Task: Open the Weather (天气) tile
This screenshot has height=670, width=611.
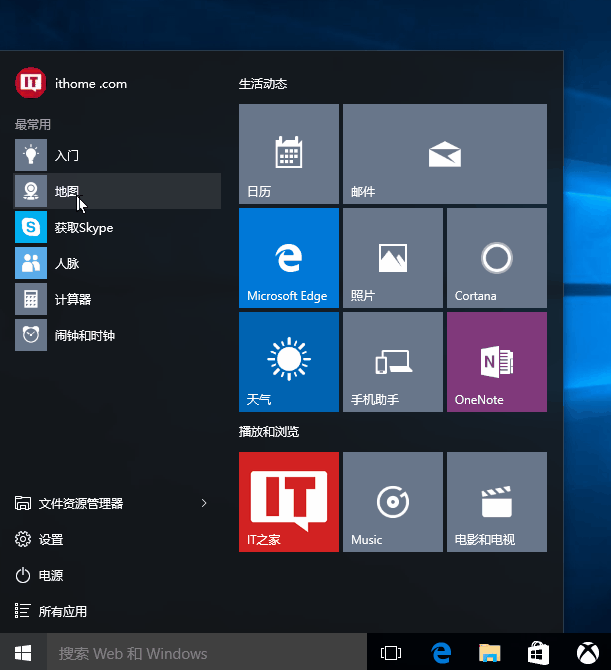Action: [x=289, y=362]
